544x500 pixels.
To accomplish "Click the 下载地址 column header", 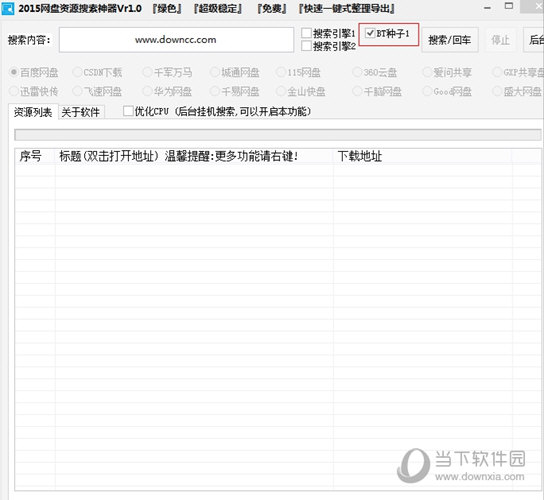I will [x=423, y=156].
